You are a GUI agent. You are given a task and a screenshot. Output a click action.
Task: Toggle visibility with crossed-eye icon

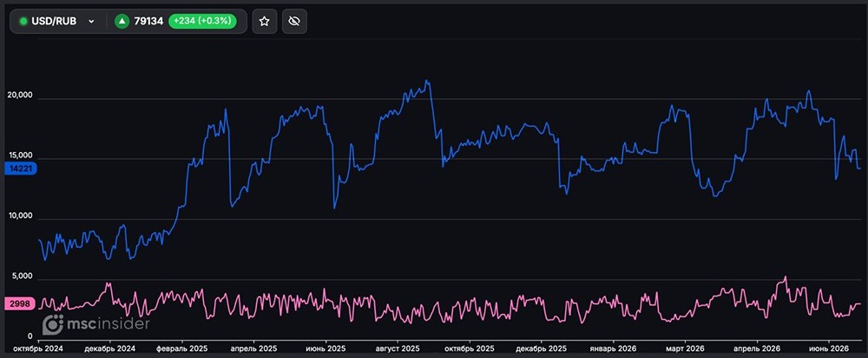tap(294, 22)
